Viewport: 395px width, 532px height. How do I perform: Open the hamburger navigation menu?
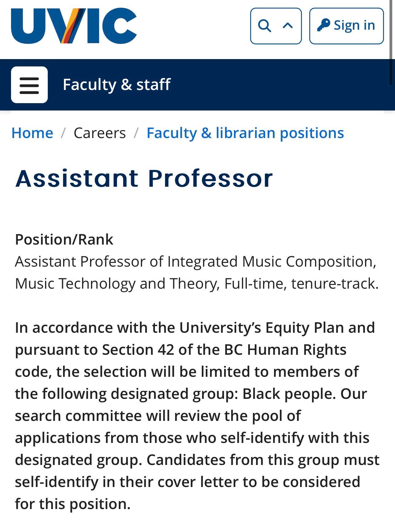click(x=29, y=85)
